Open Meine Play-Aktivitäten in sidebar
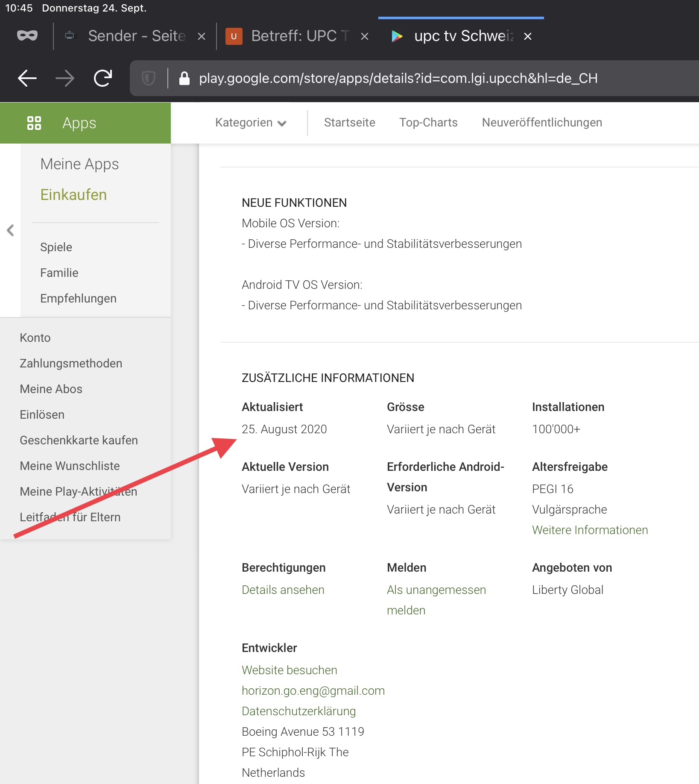Viewport: 699px width, 784px height. 79,492
